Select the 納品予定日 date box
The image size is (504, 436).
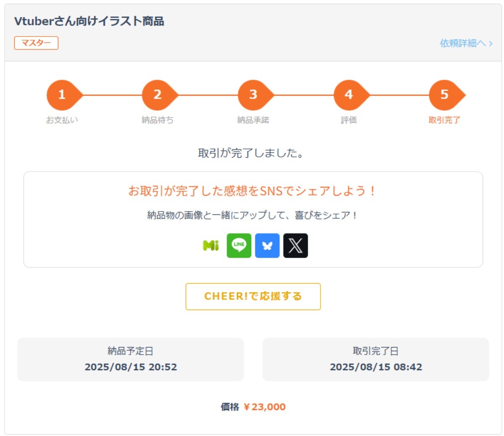pyautogui.click(x=131, y=360)
